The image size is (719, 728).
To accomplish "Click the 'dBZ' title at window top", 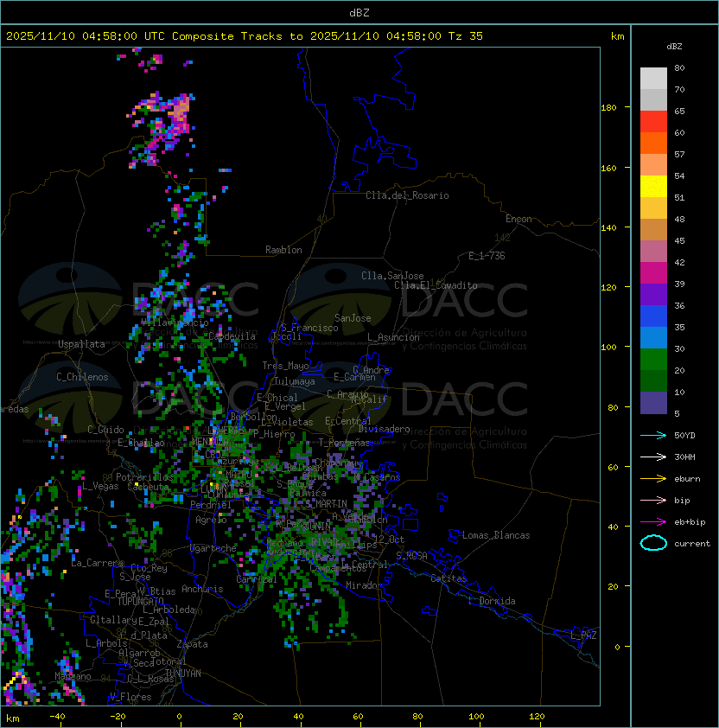I will [359, 12].
